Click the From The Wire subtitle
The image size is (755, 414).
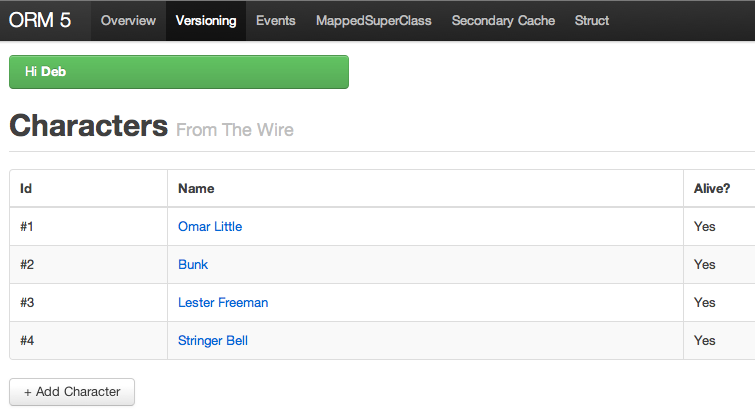[235, 130]
